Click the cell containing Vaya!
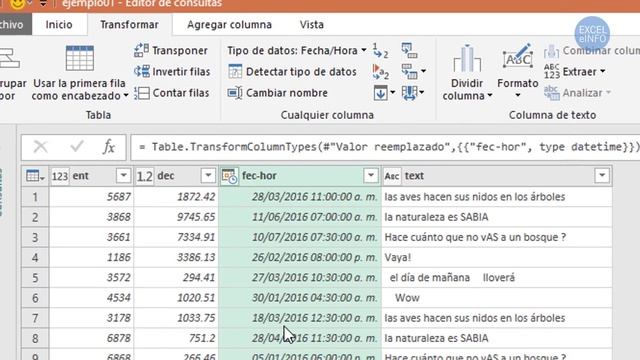640x360 pixels. [497, 258]
